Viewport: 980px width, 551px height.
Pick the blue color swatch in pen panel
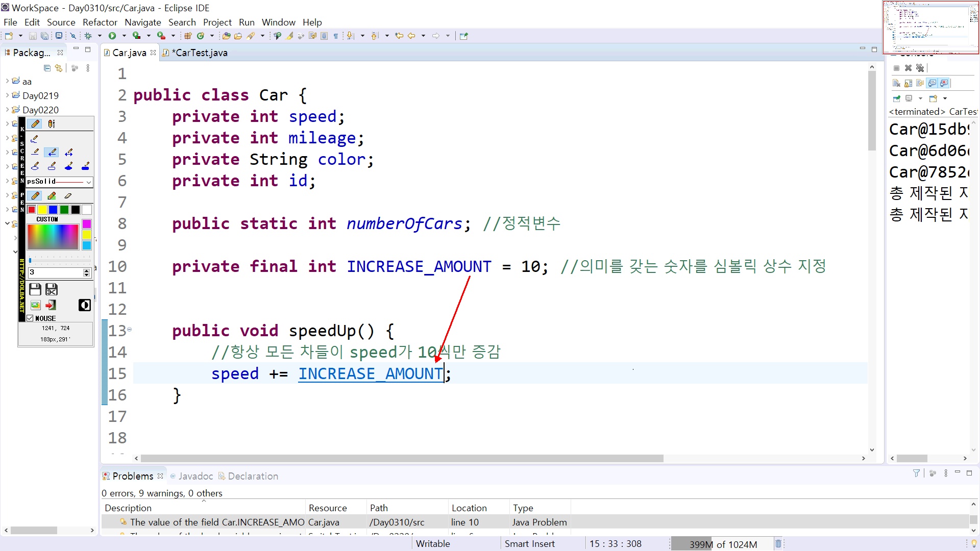[x=53, y=210]
